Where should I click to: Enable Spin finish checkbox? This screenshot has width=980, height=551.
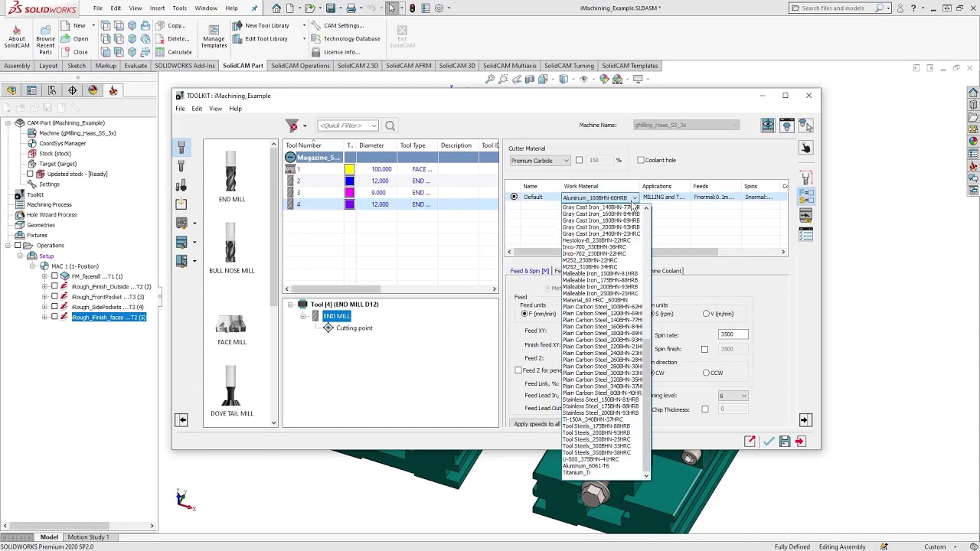[x=704, y=349]
